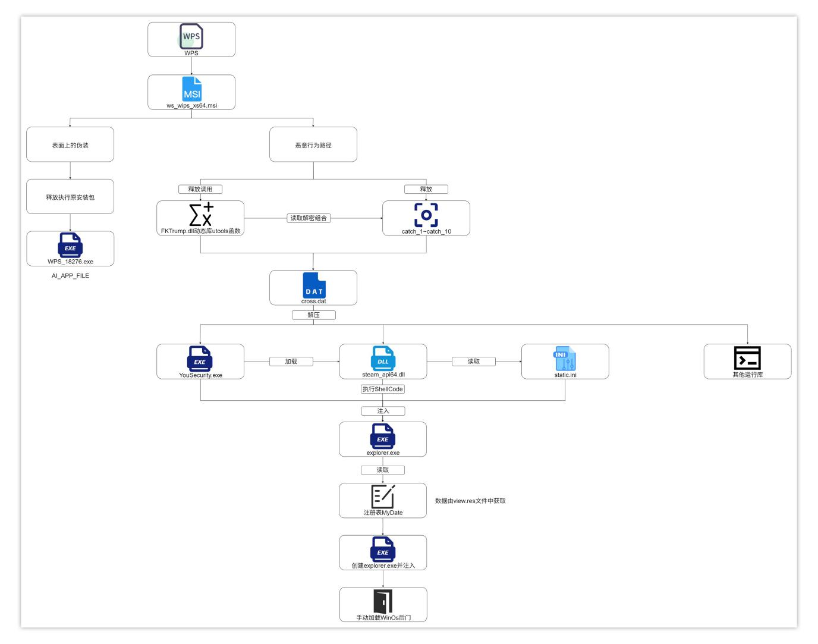Click the catch_1~catch_10 capture icon
818x644 pixels.
tap(426, 215)
